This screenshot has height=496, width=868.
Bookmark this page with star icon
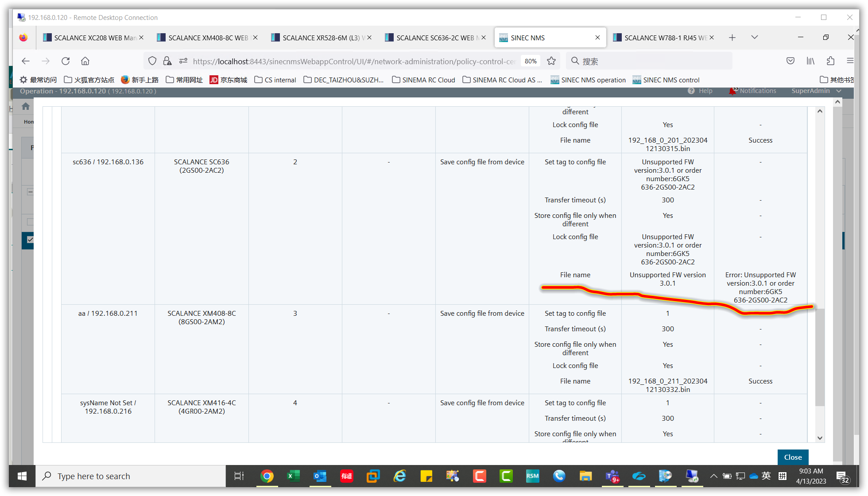[551, 61]
